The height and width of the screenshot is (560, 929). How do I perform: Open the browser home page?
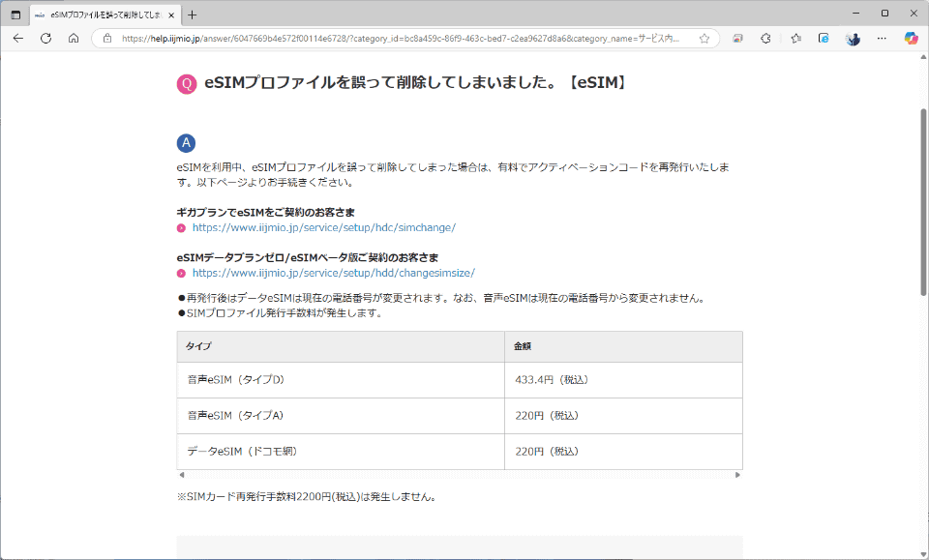pos(74,39)
